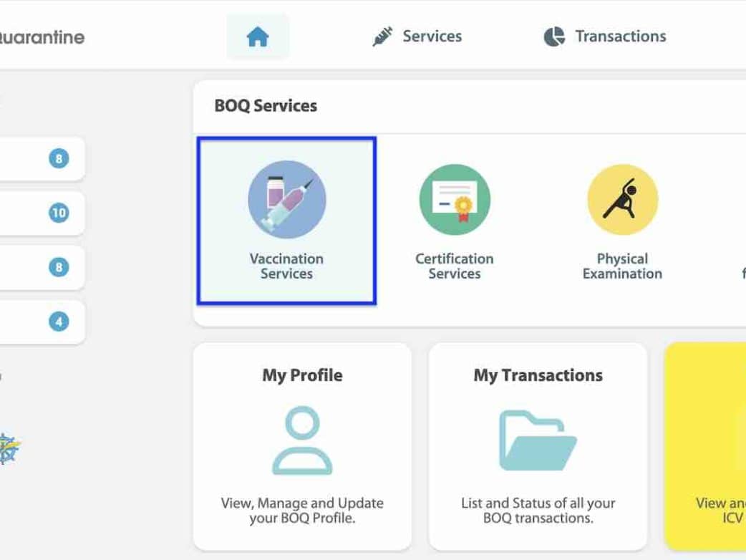Click the colorful logo in the sidebar

pos(9,448)
